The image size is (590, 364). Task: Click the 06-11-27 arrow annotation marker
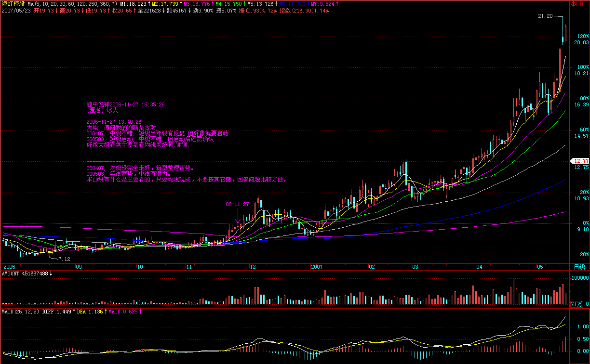coord(237,221)
